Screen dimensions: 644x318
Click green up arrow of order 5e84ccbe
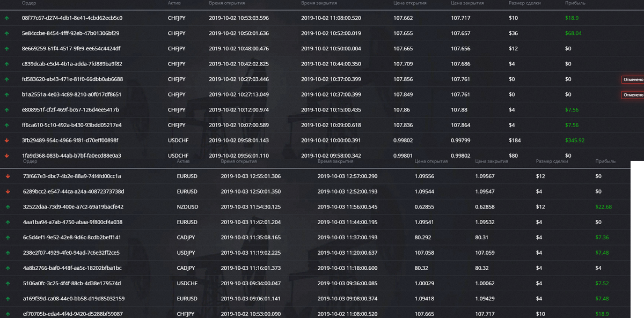point(6,33)
